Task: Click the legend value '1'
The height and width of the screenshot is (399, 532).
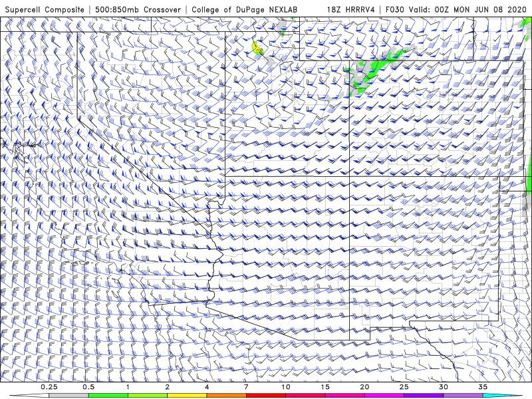Action: point(128,387)
